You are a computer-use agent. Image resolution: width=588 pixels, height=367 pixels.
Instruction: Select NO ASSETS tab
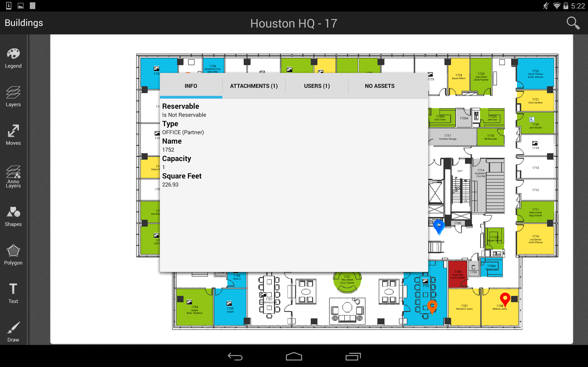[x=380, y=85]
